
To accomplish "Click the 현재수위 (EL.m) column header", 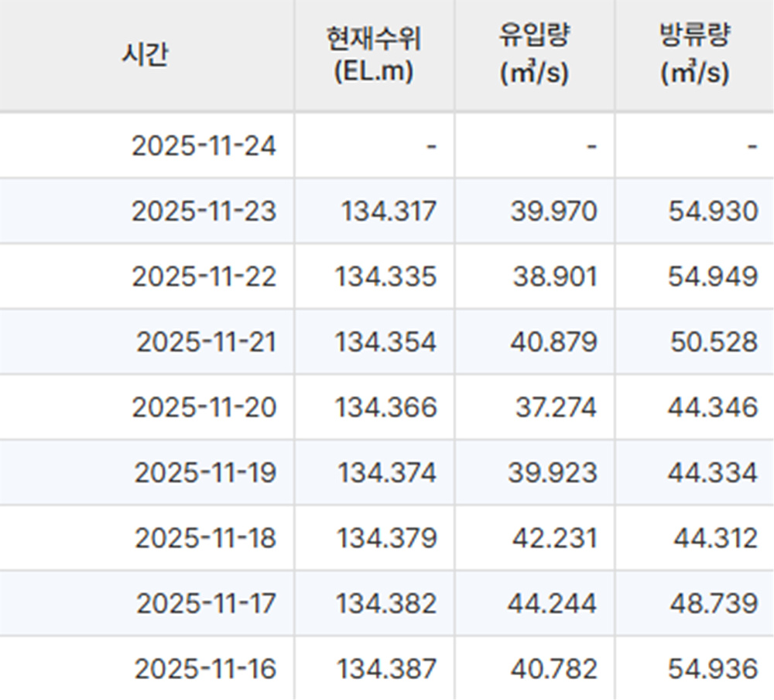I will pos(374,56).
